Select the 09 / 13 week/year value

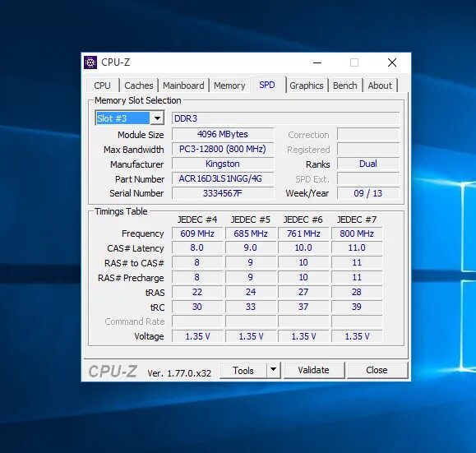click(x=368, y=193)
